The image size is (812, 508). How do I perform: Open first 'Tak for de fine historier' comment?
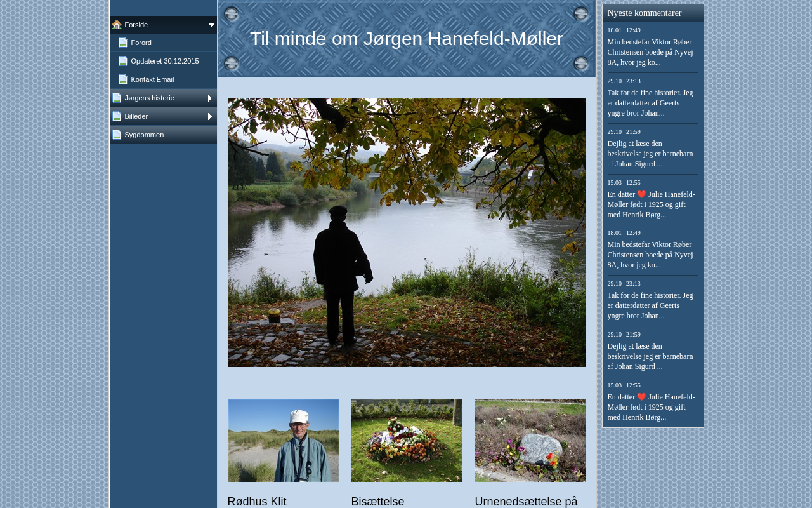[x=650, y=103]
